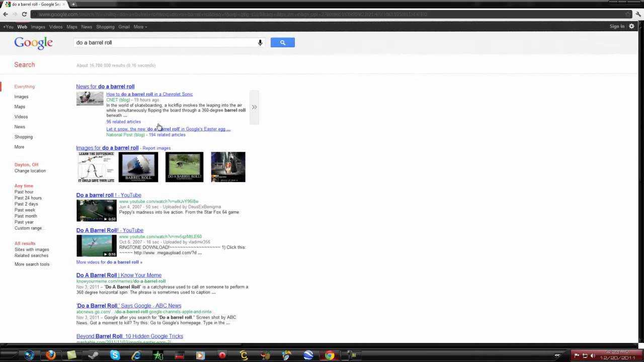Open Chrome wrench menu icon
This screenshot has height=362, width=644.
[x=639, y=14]
